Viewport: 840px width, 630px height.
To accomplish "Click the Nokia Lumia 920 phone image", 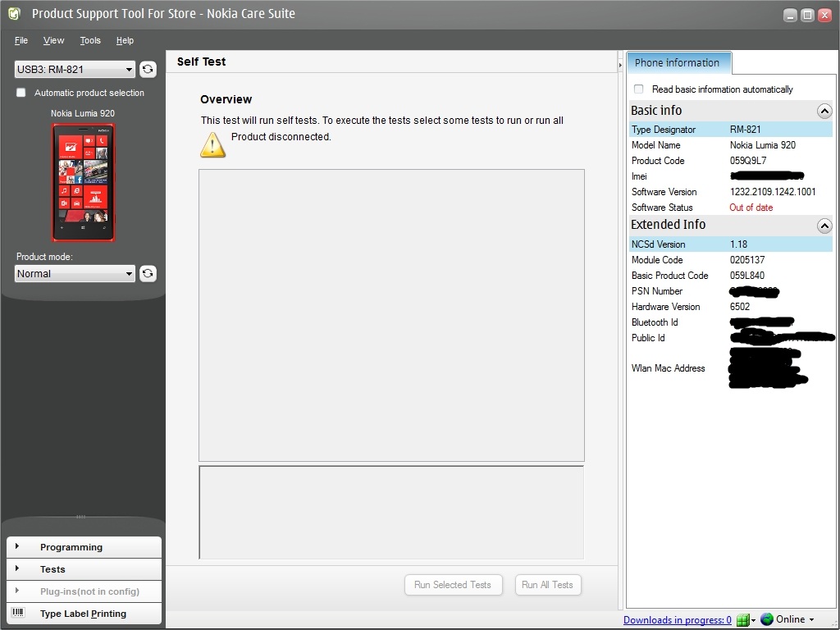I will pos(83,183).
